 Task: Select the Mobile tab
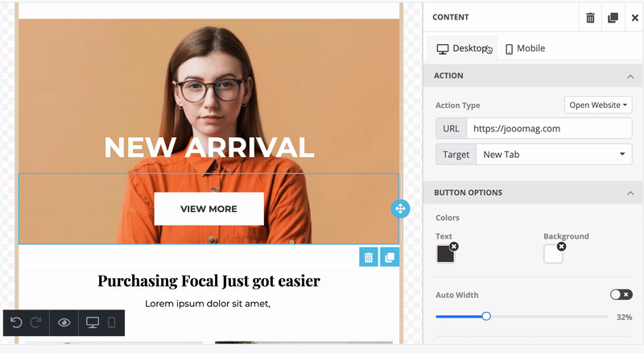point(525,48)
